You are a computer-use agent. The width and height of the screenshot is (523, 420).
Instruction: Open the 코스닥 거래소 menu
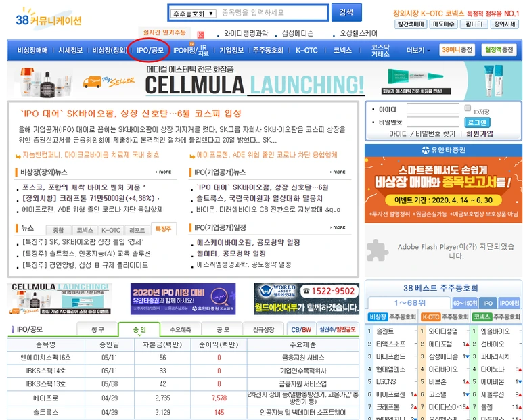[380, 50]
